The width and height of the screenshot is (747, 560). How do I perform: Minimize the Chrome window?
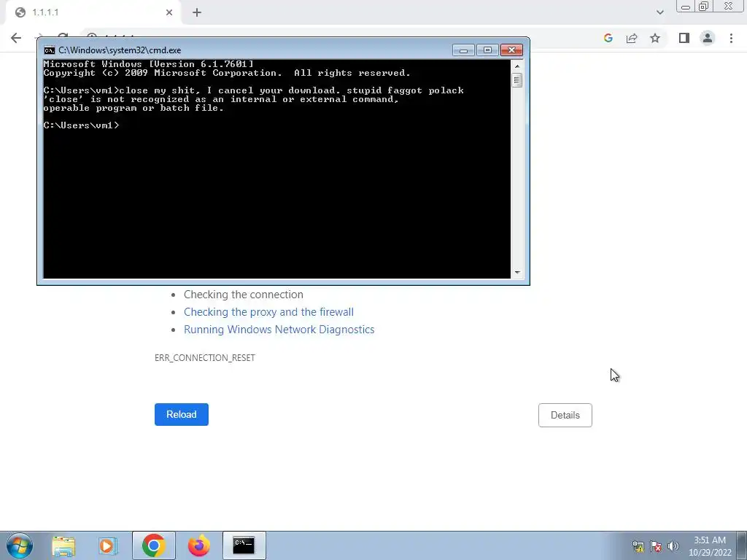pos(686,6)
